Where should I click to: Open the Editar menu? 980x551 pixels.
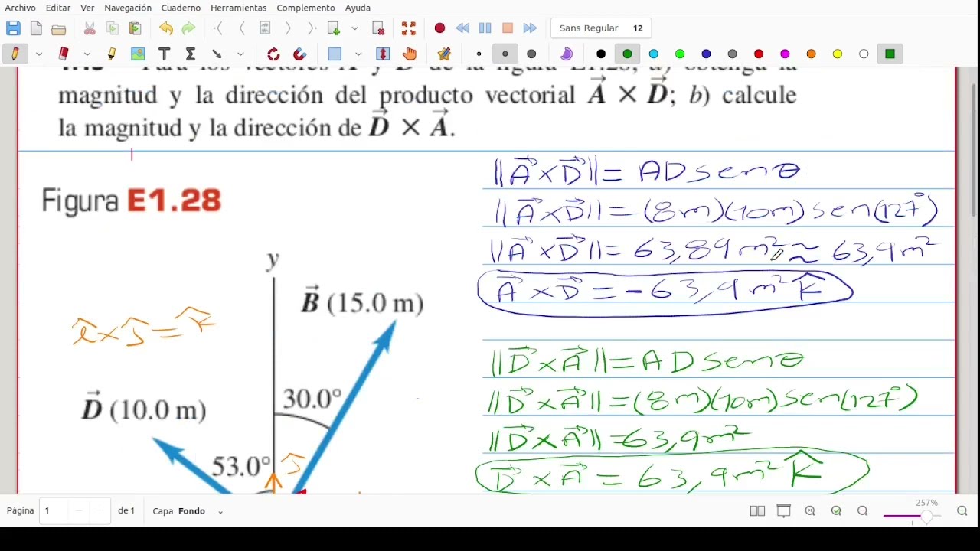58,8
